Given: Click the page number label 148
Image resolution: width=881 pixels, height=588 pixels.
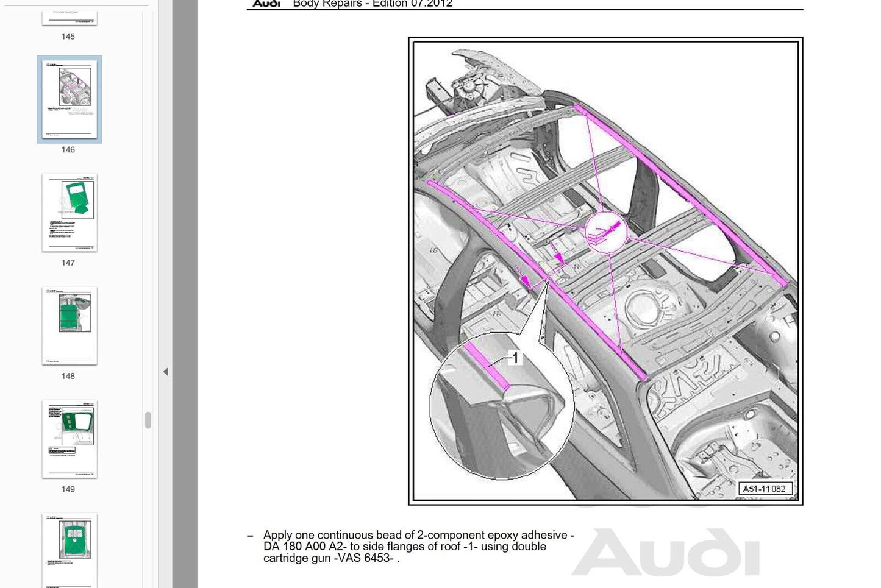Looking at the screenshot, I should (68, 376).
